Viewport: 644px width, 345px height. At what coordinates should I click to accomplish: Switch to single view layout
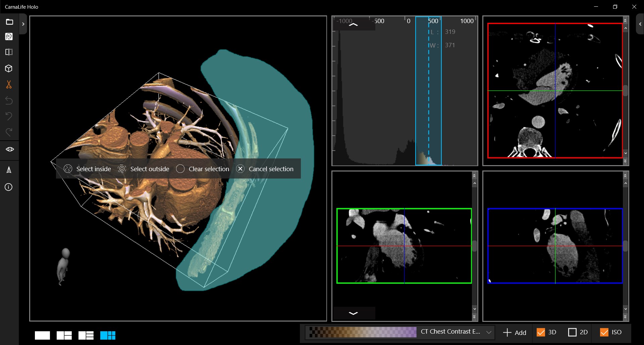(42, 335)
